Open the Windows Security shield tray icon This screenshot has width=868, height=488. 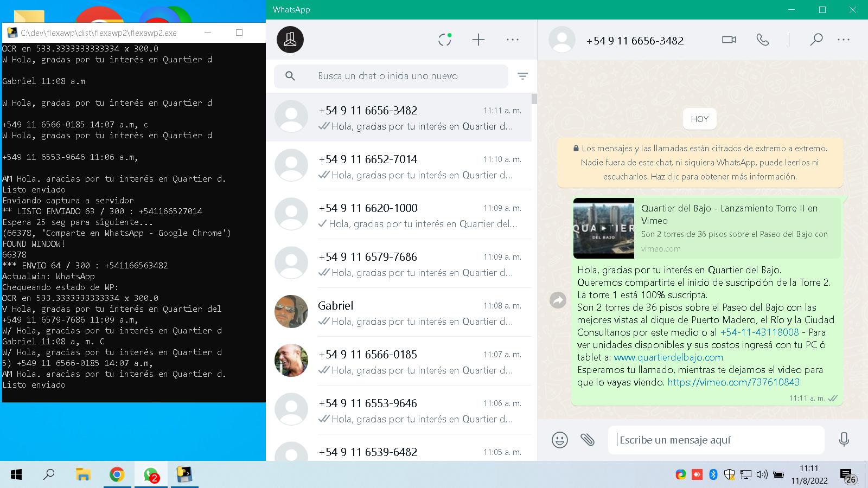coord(730,474)
